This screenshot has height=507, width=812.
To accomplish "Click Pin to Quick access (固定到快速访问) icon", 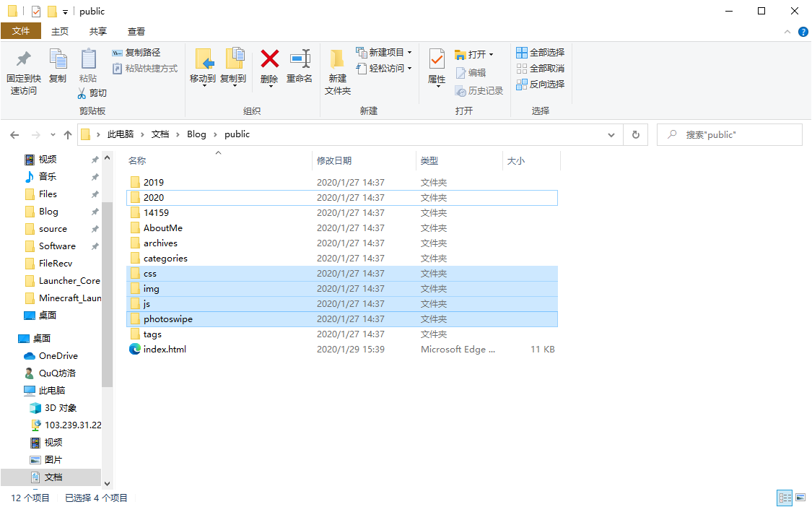I will click(23, 60).
